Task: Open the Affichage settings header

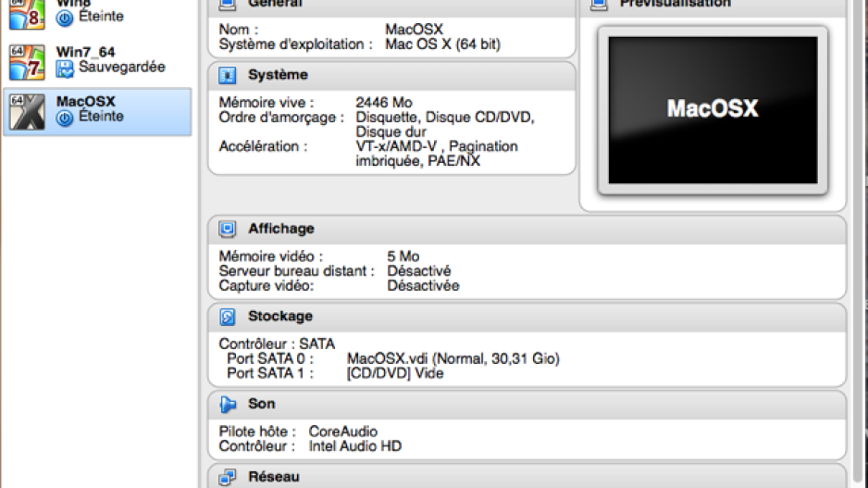Action: (x=527, y=230)
